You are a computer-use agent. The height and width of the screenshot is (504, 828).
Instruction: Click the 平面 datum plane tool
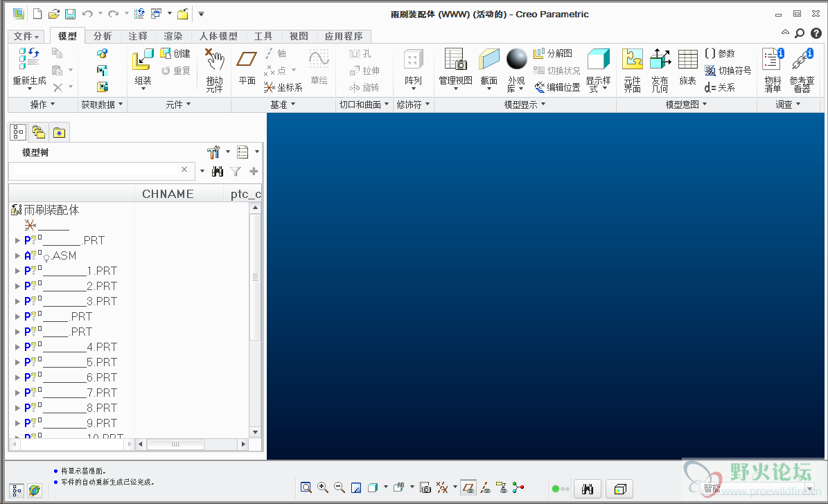247,67
